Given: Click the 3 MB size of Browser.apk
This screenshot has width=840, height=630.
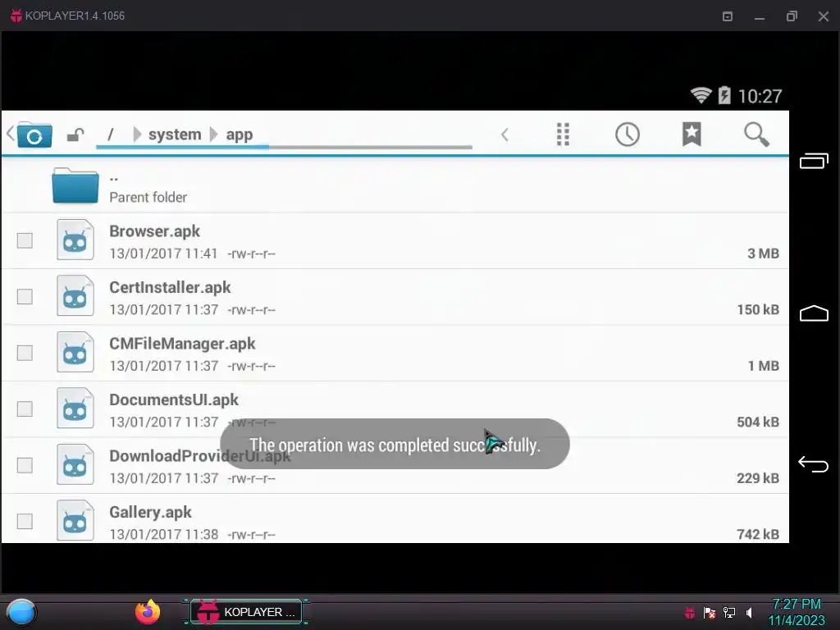Looking at the screenshot, I should (763, 253).
